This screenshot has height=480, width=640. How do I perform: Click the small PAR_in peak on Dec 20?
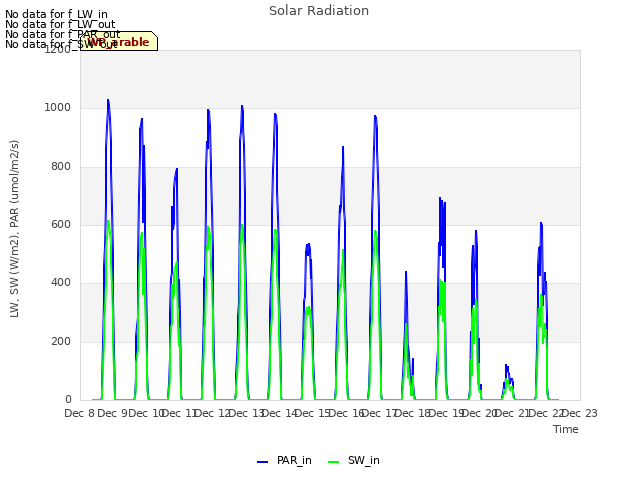click(x=507, y=366)
